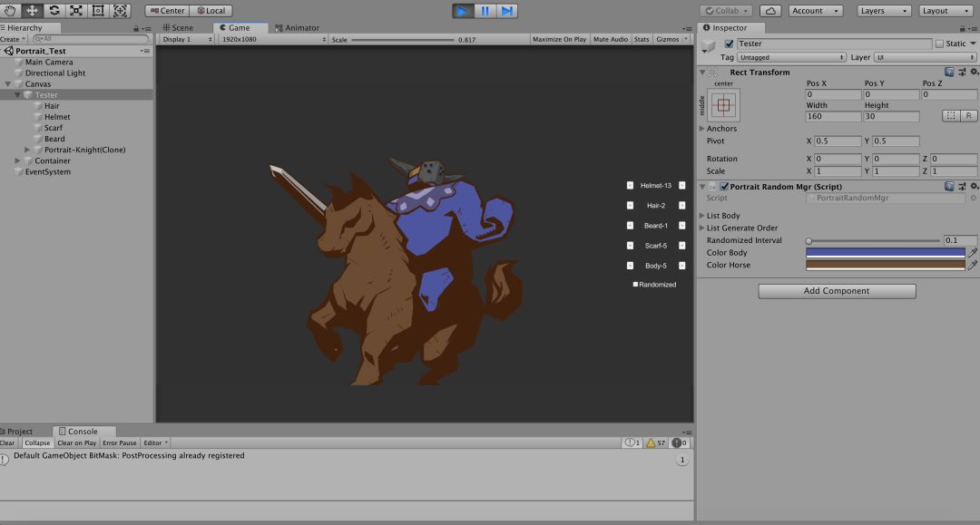Disable the Portrait Random Mgr script checkbox

(724, 187)
